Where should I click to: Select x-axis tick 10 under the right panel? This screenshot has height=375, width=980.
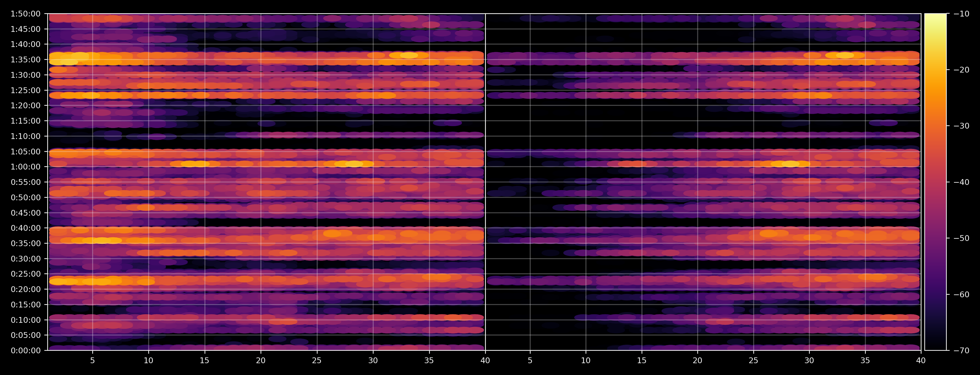[x=586, y=360]
